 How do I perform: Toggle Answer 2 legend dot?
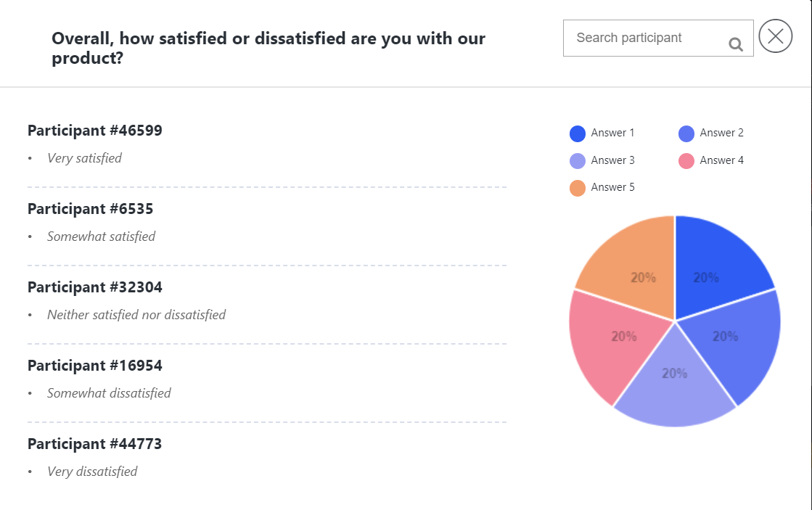pyautogui.click(x=686, y=133)
